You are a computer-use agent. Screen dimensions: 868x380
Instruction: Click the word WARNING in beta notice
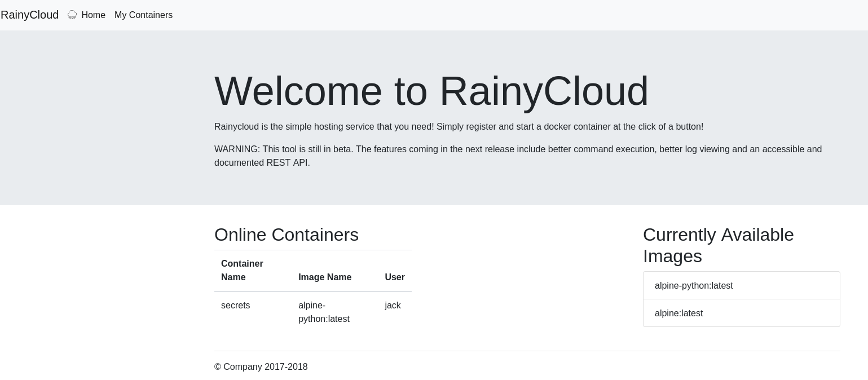point(237,149)
